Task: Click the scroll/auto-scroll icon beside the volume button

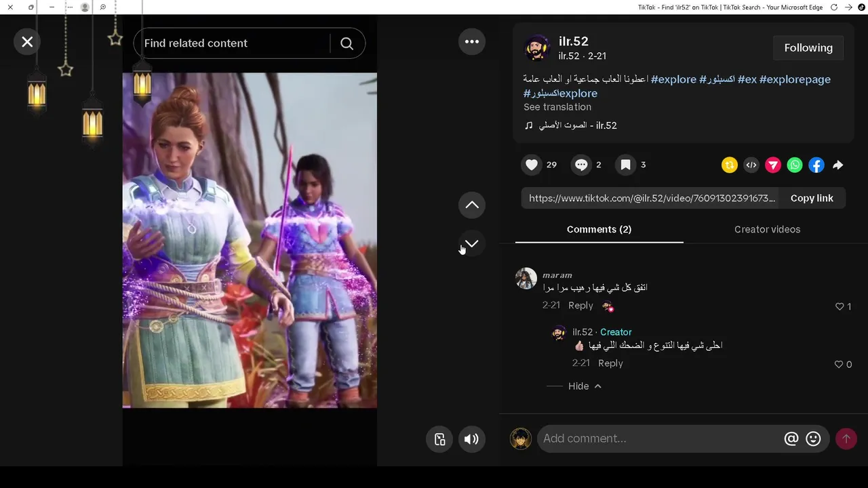Action: [x=439, y=439]
